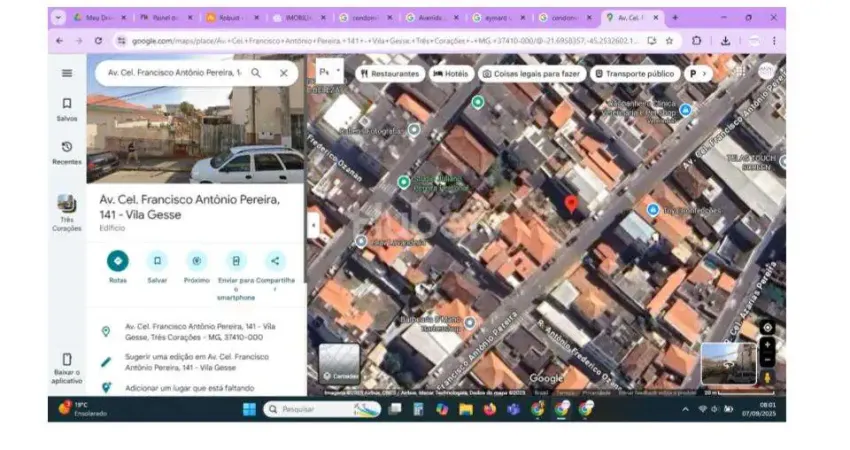Zoom out the map with the minus button
This screenshot has width=850, height=450.
[x=768, y=359]
